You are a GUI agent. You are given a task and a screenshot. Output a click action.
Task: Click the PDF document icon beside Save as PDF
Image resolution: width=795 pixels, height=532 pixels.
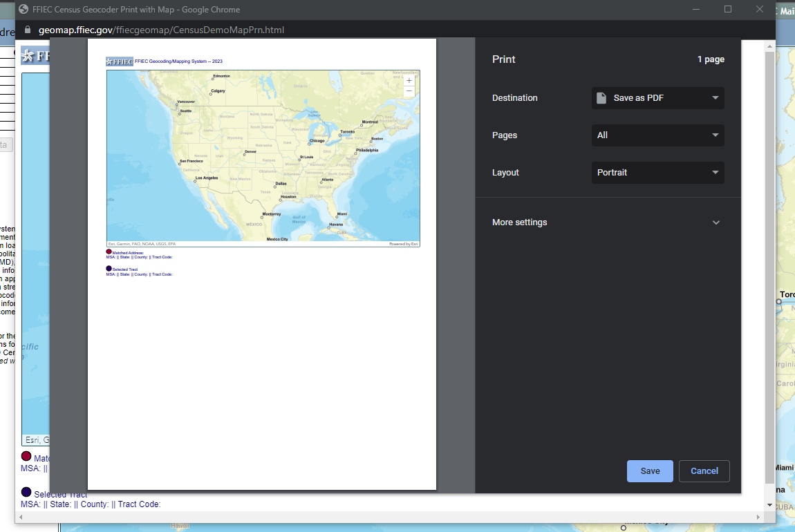pos(601,98)
